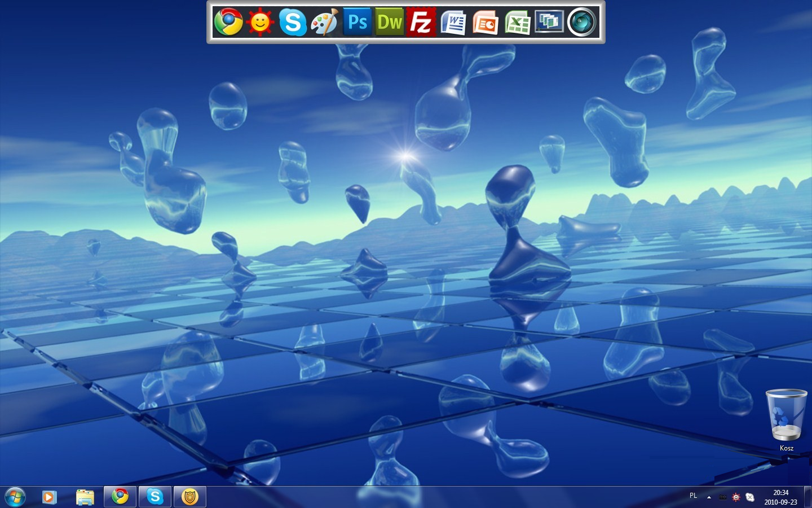Open the Windows Start menu
Image resolution: width=812 pixels, height=508 pixels.
tap(15, 497)
